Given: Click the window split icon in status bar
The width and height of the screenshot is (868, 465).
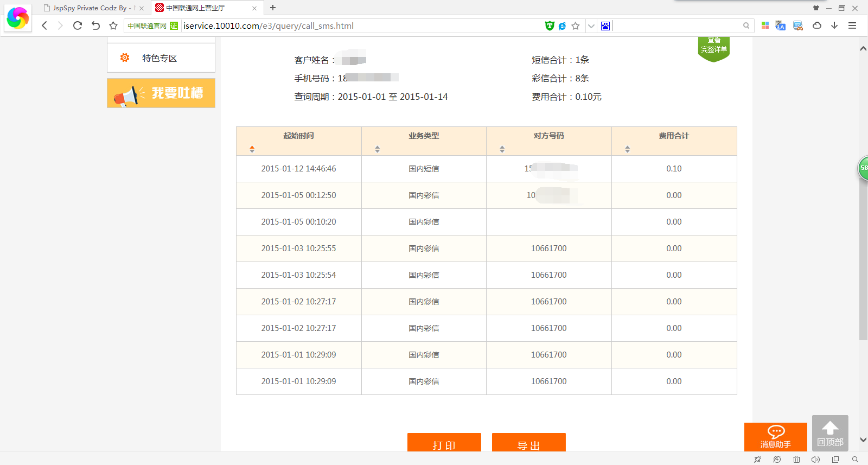Looking at the screenshot, I should point(835,459).
